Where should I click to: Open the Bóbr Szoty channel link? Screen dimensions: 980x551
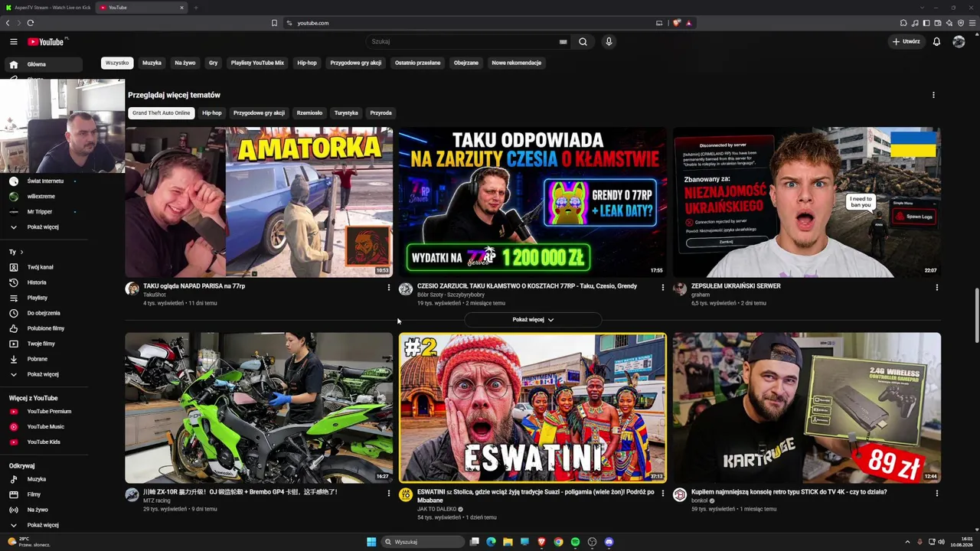point(451,295)
